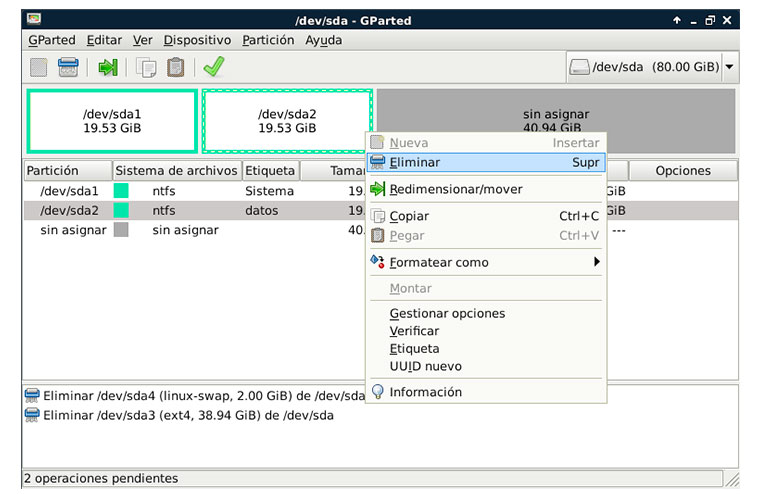Click the window resize grip corner

(x=732, y=479)
